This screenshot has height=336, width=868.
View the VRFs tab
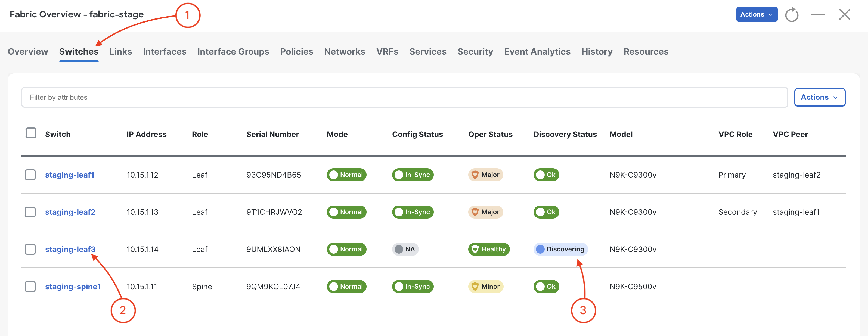pyautogui.click(x=387, y=52)
